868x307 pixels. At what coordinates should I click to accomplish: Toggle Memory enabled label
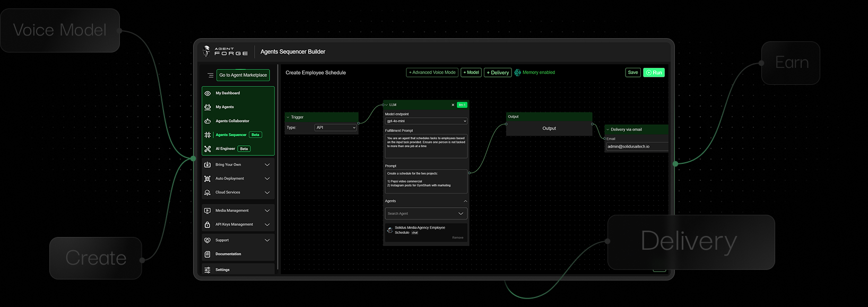pyautogui.click(x=539, y=73)
